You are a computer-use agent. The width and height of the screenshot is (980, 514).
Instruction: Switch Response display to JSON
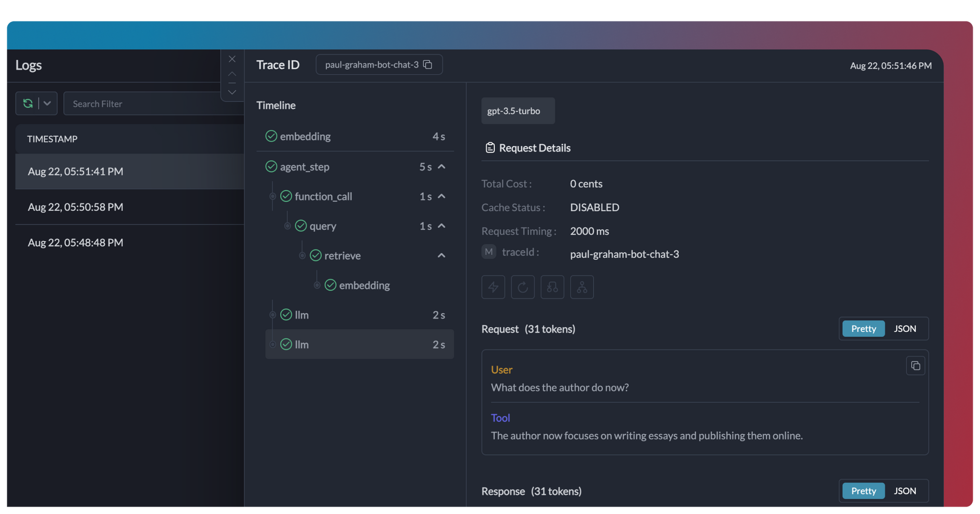click(x=905, y=490)
